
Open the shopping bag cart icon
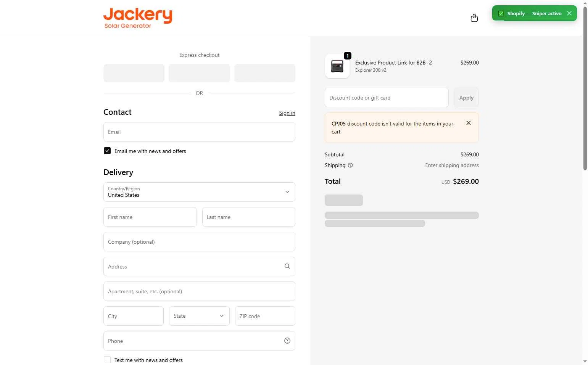[474, 18]
